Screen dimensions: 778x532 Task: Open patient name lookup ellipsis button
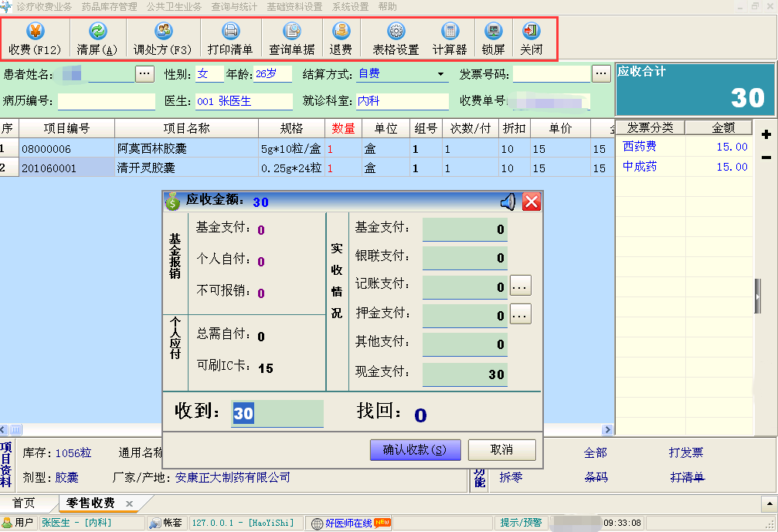[144, 74]
